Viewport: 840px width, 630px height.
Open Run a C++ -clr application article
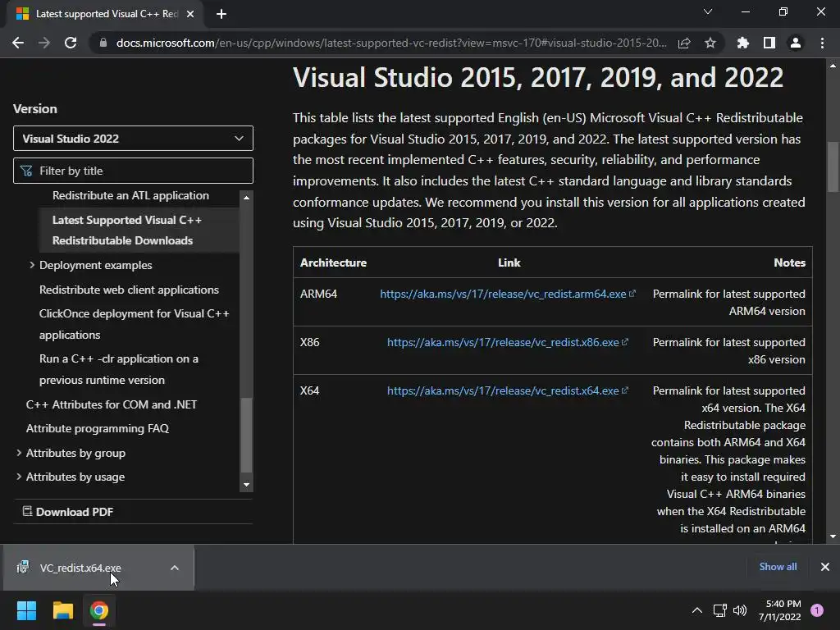point(118,369)
